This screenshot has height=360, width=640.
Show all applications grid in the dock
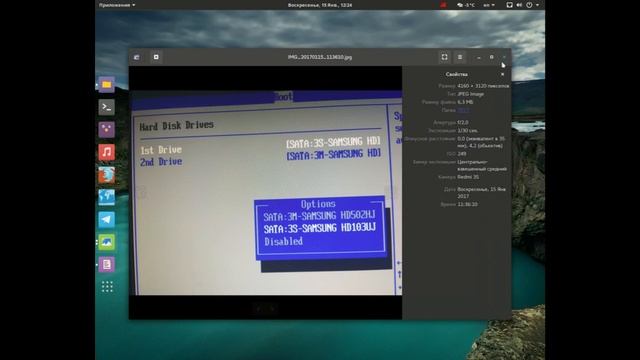[107, 287]
